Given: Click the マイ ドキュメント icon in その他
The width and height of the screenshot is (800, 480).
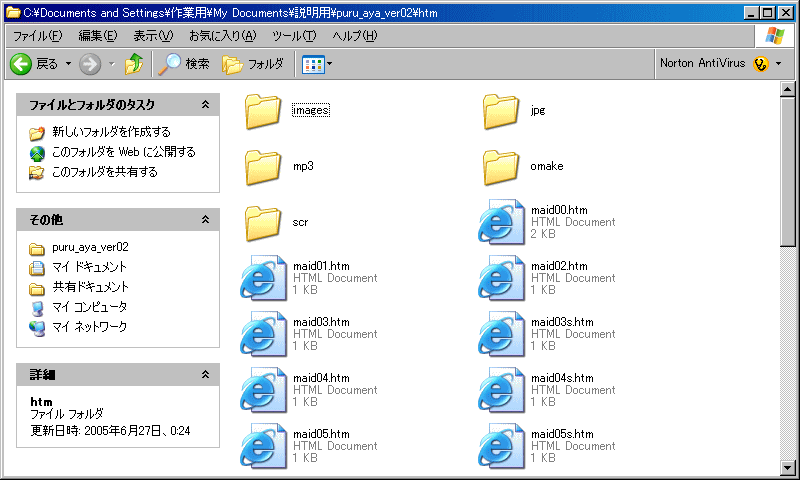Looking at the screenshot, I should pyautogui.click(x=37, y=268).
